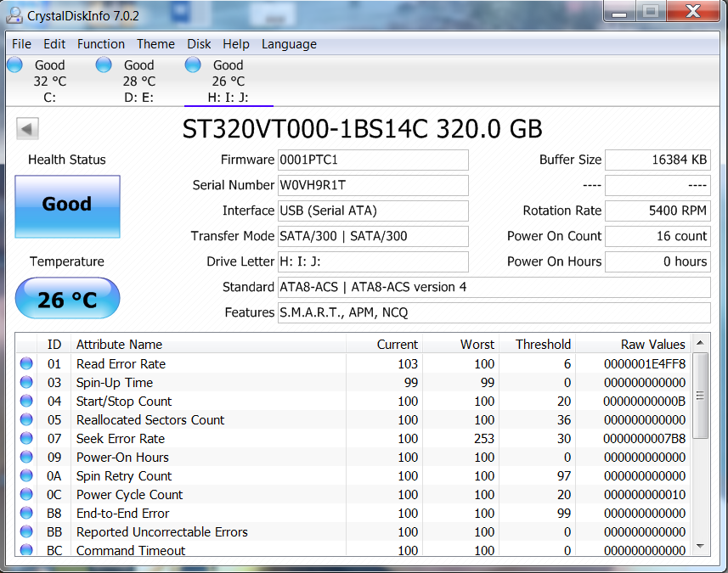Viewport: 728px width, 573px height.
Task: Click the 26 °C temperature button
Action: [x=67, y=298]
